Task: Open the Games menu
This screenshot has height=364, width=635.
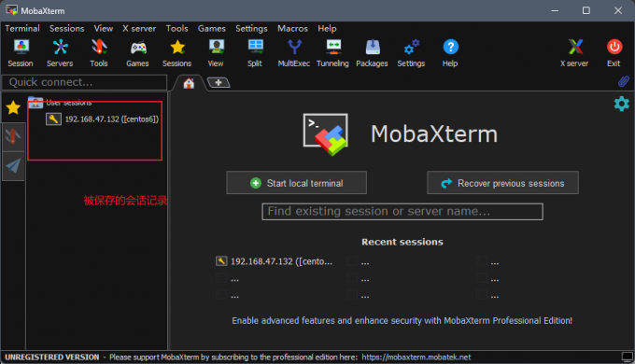Action: [212, 28]
